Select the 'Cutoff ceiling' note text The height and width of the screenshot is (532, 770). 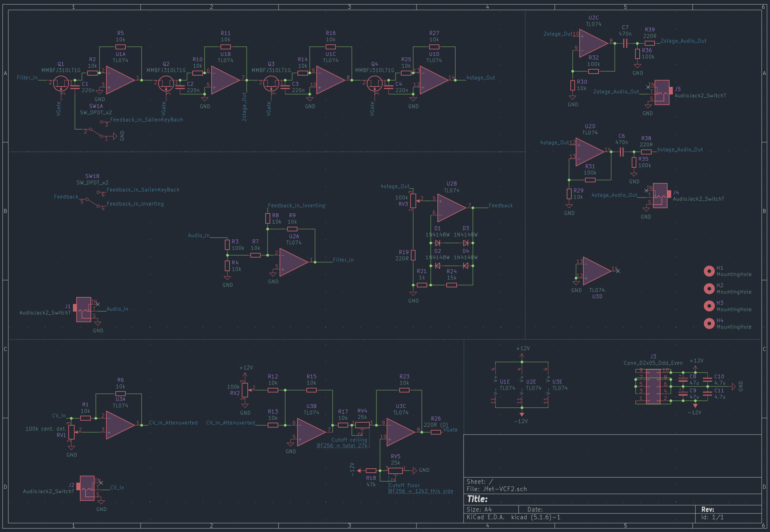click(x=349, y=440)
